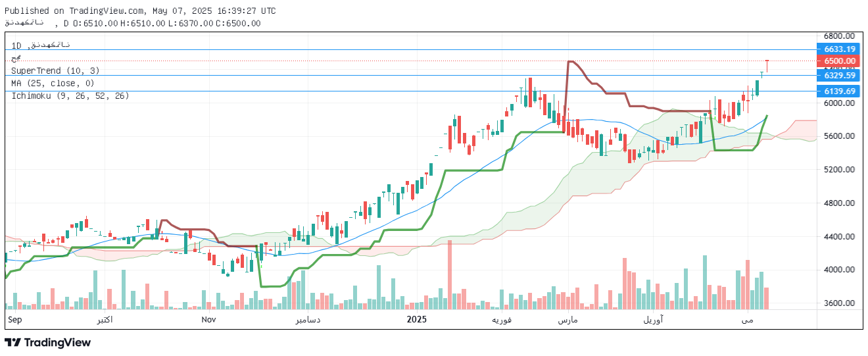Click the red 6500.00 last price label
The height and width of the screenshot is (356, 868).
[x=840, y=61]
